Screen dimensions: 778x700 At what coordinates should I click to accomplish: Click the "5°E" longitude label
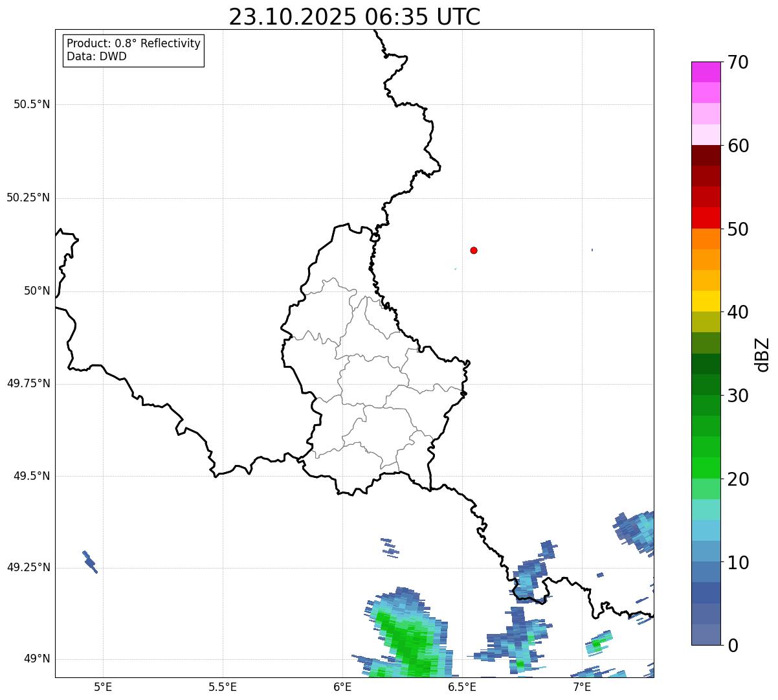tap(103, 687)
